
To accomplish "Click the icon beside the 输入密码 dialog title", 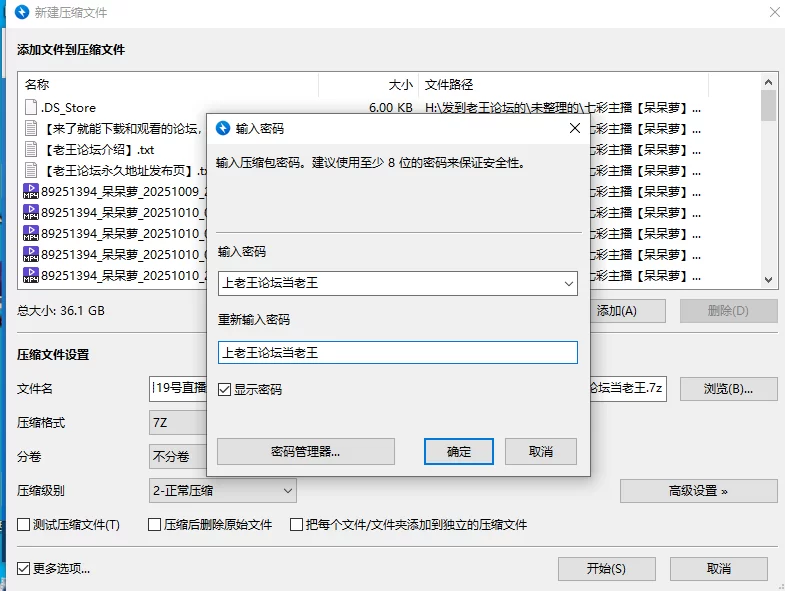I will tap(223, 128).
